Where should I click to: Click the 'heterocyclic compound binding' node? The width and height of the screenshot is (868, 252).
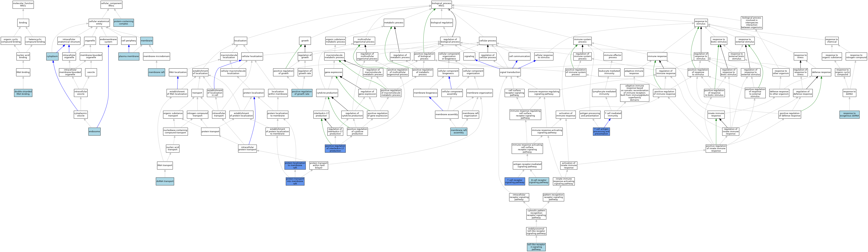(35, 41)
